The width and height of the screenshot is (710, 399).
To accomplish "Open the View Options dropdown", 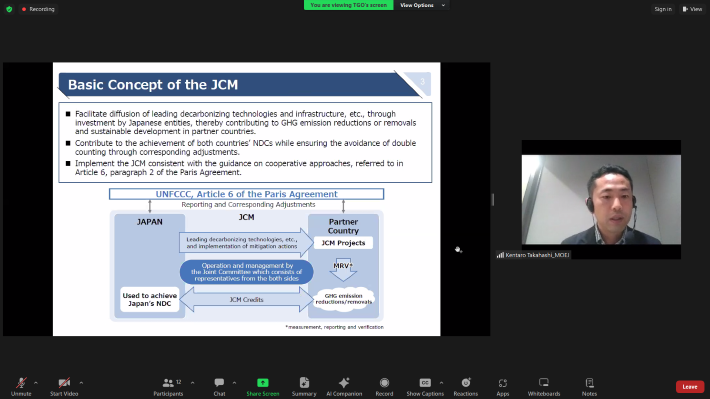I will 422,5.
